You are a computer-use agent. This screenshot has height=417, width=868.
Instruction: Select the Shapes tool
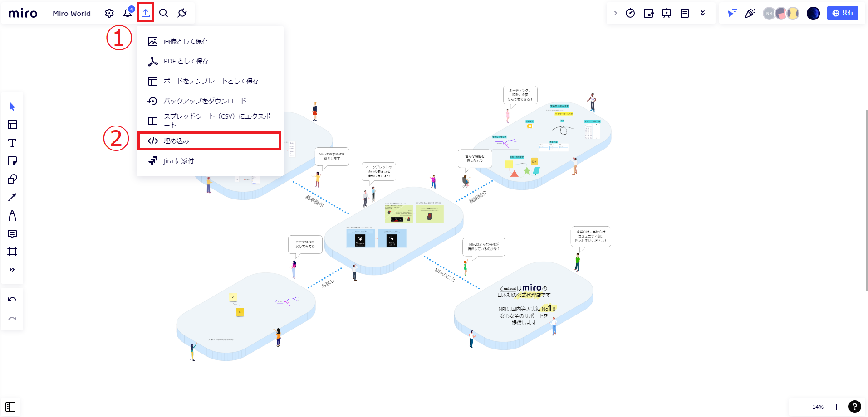click(x=12, y=179)
